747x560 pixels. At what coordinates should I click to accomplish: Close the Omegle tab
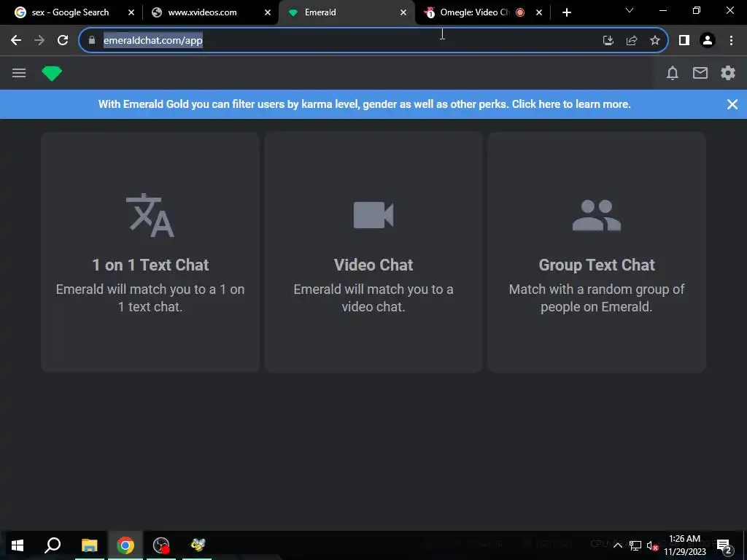539,12
